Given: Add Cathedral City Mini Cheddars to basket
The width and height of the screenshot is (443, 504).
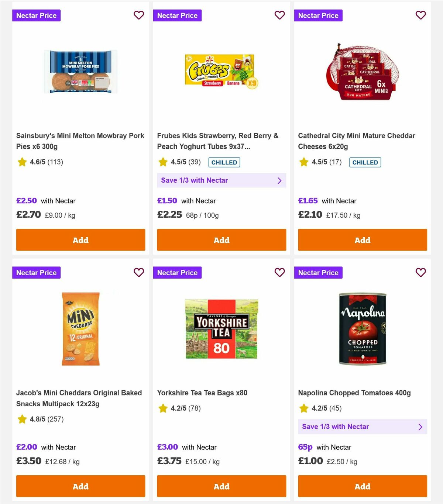Looking at the screenshot, I should [362, 240].
